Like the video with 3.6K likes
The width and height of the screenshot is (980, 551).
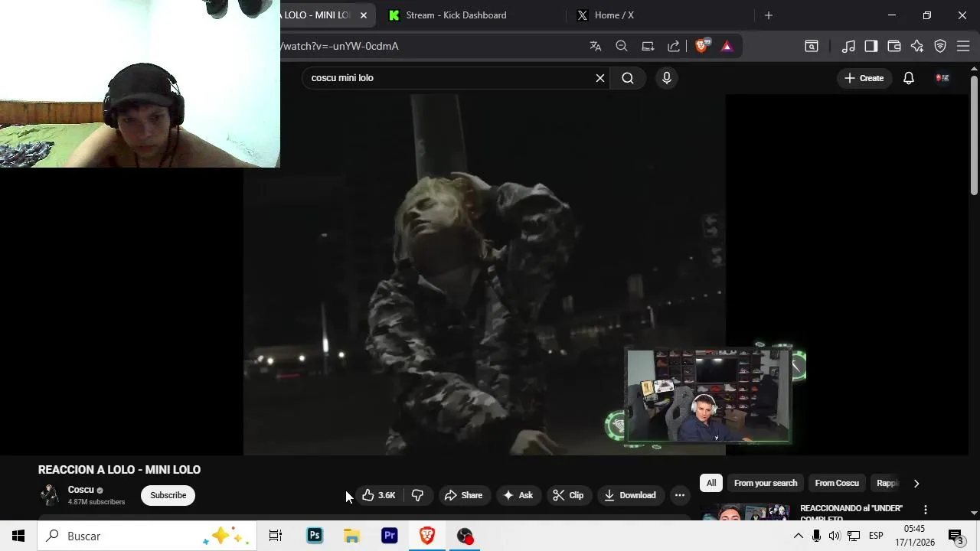click(x=378, y=495)
